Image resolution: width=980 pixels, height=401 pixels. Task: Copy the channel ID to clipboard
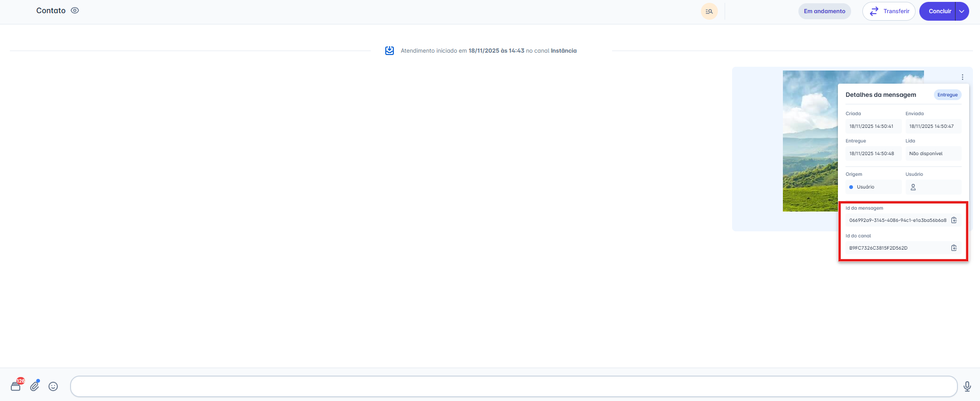coord(954,248)
